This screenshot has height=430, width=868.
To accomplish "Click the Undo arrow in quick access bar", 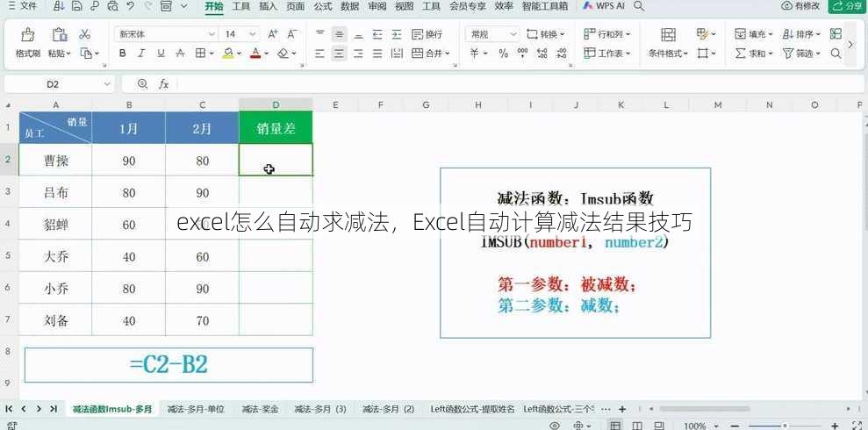I will [x=130, y=6].
